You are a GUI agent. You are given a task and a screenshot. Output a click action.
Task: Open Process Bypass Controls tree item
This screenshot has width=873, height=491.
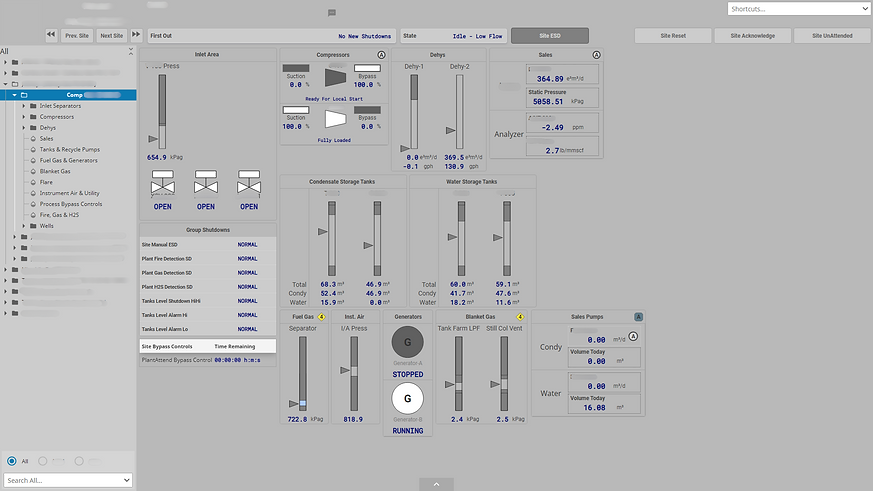tap(71, 204)
